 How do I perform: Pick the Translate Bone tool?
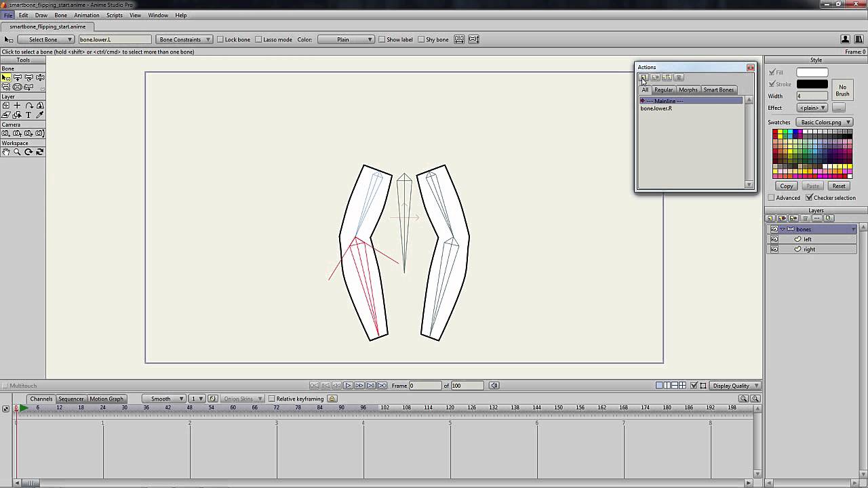click(x=18, y=78)
